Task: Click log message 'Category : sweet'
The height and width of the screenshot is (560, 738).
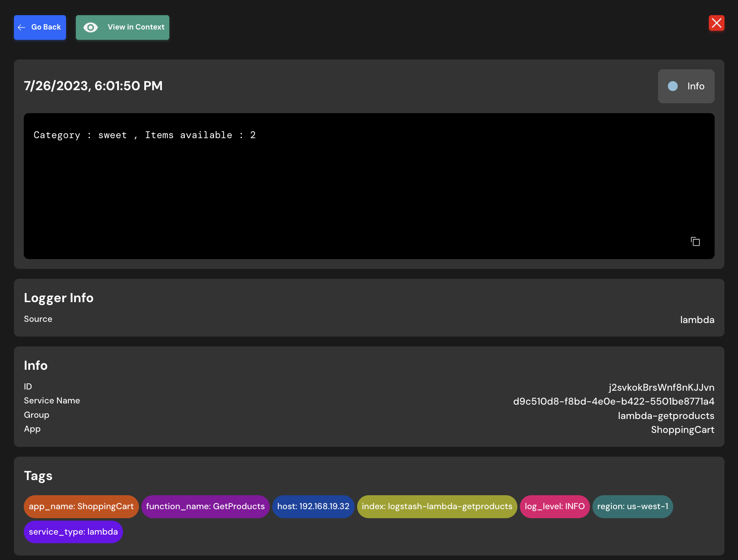Action: (80, 135)
